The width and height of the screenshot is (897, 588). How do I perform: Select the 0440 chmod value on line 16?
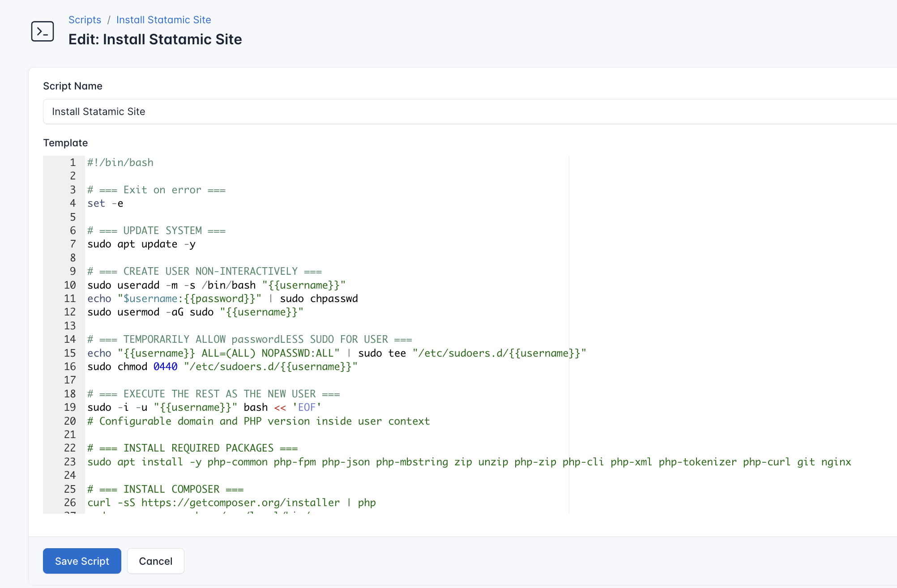tap(165, 366)
